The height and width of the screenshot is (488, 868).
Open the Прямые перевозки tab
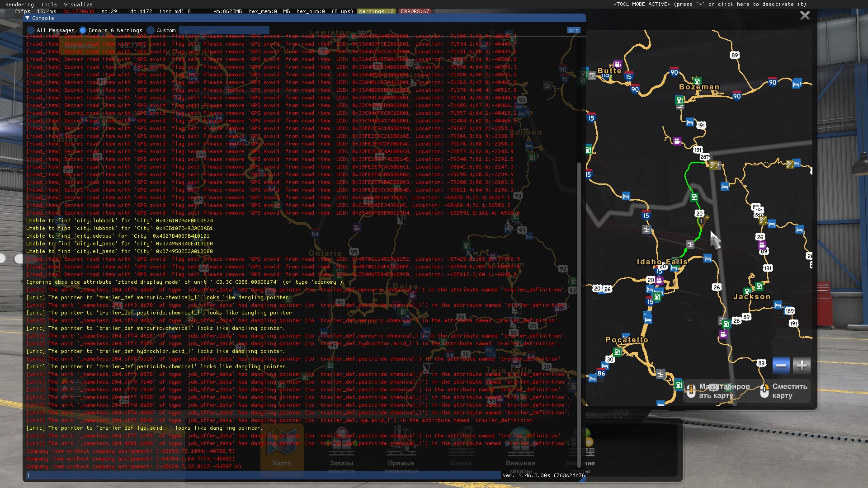(401, 450)
